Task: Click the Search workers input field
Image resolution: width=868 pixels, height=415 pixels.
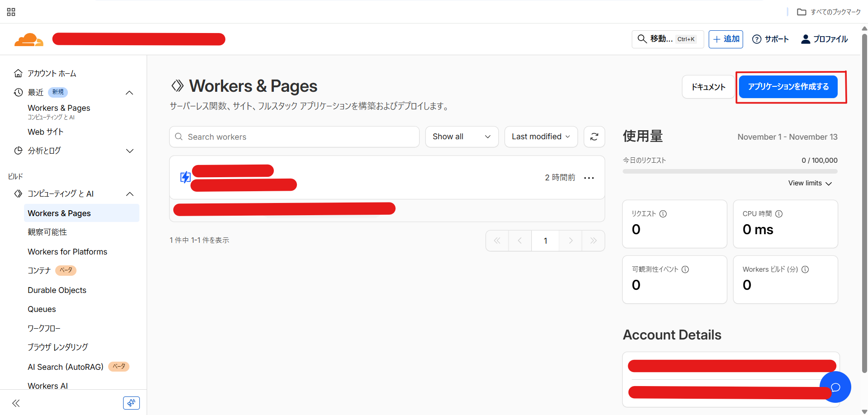Action: coord(294,137)
